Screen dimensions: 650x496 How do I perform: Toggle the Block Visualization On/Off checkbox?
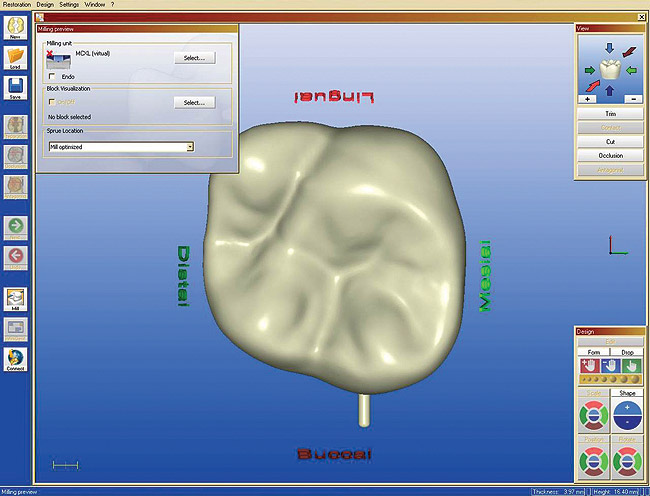[x=52, y=102]
